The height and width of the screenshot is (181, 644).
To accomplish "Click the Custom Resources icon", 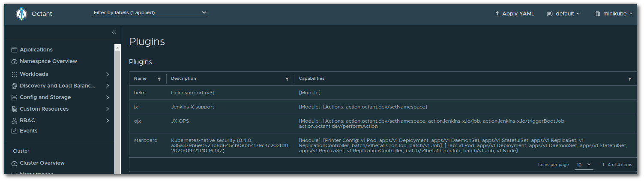I will point(14,109).
